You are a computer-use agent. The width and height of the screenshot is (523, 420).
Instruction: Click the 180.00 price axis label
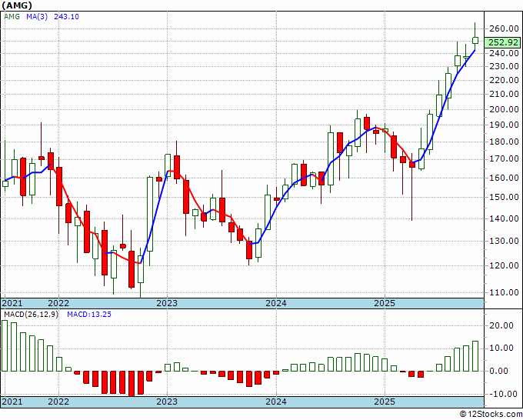coord(504,142)
